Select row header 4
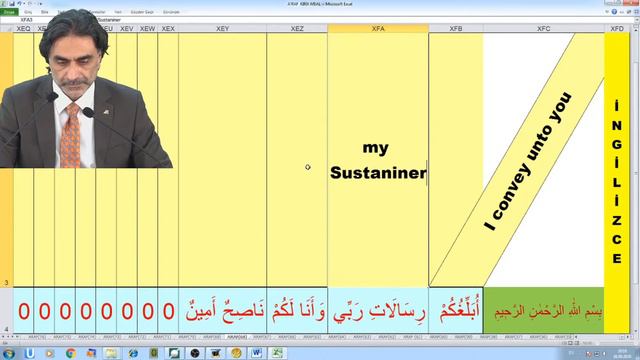640x360 pixels. [7, 310]
